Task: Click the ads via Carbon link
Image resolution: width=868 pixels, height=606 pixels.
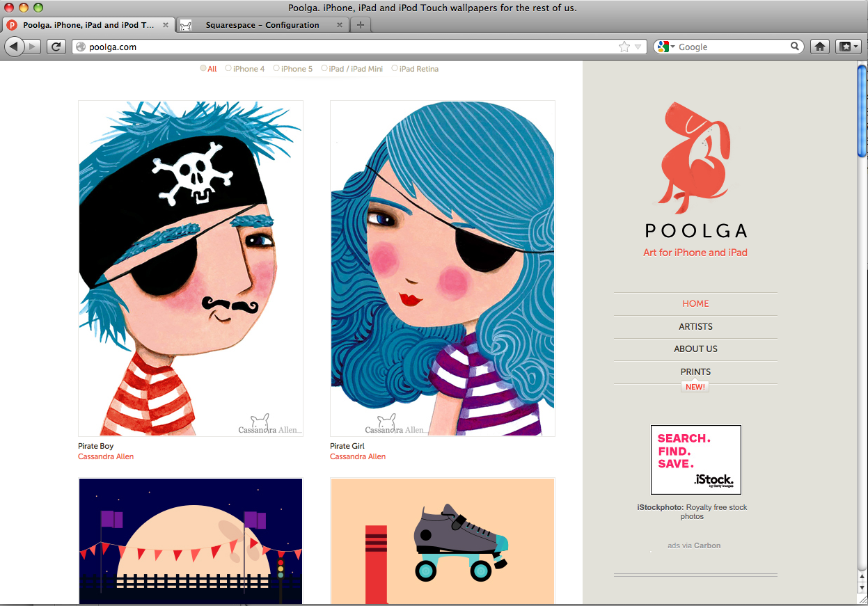Action: tap(694, 545)
